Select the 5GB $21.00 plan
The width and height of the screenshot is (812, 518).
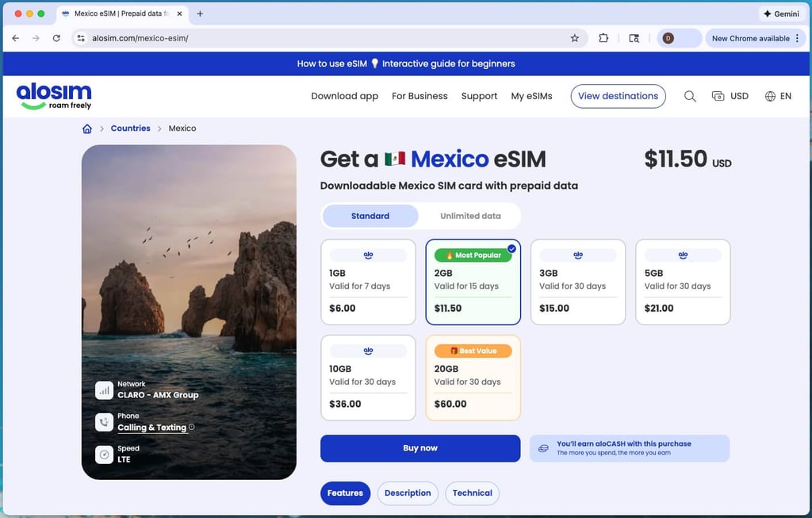683,282
